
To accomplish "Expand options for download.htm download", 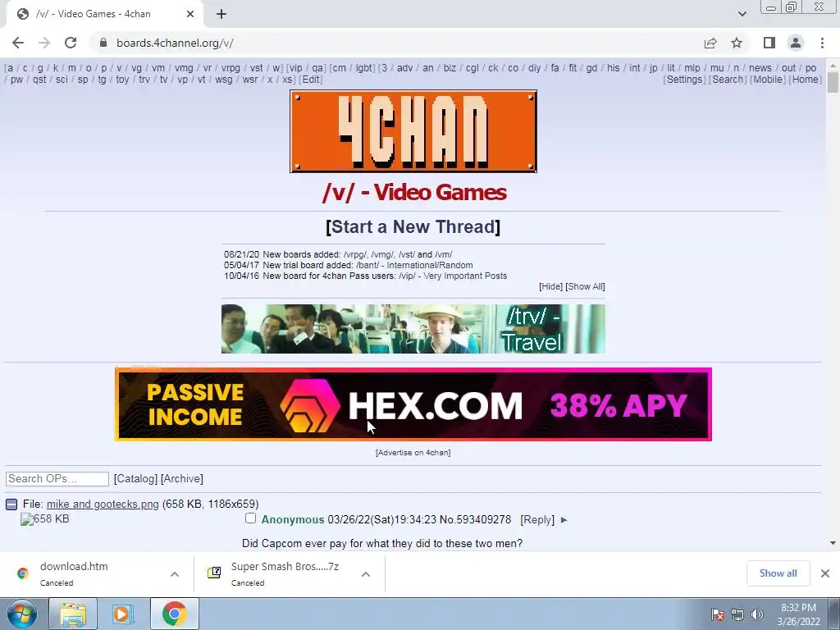I will click(174, 574).
